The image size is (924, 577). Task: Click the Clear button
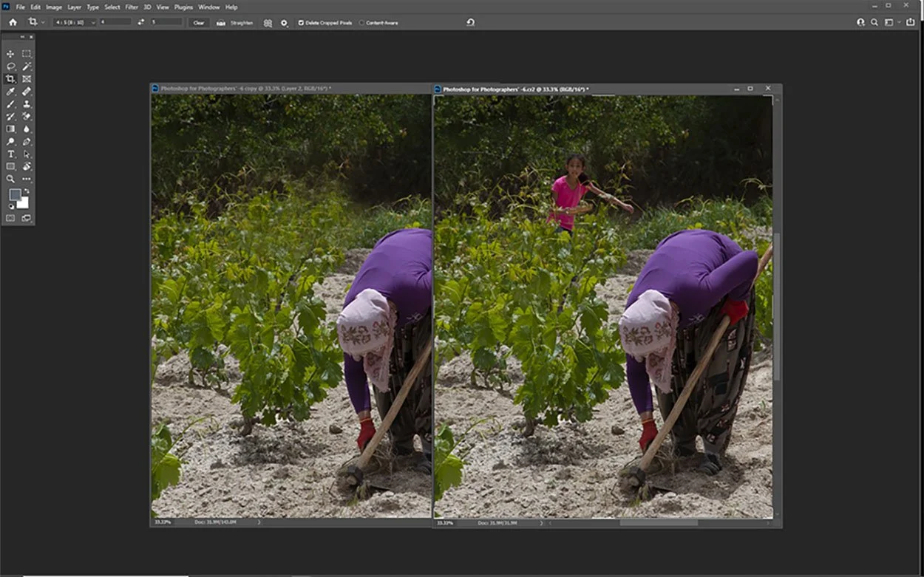199,23
